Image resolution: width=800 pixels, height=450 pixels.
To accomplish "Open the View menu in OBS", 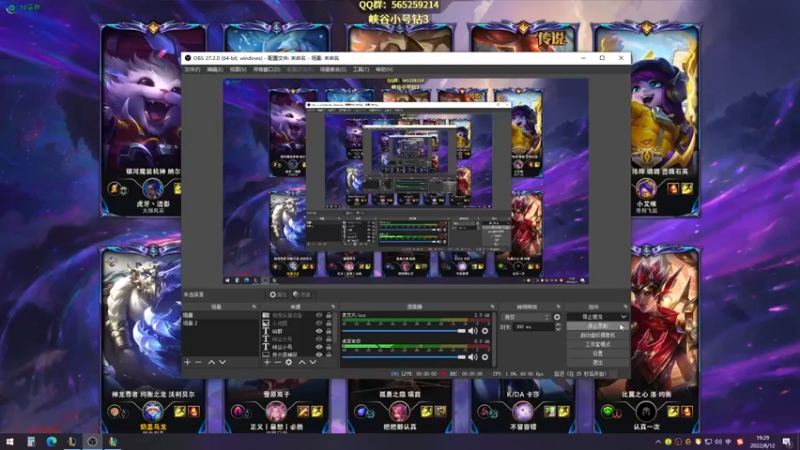I will [x=238, y=69].
